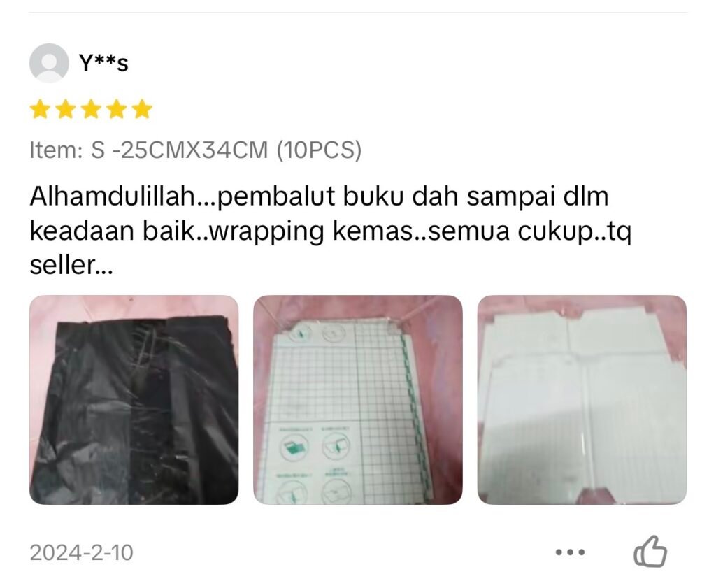Click the (10PCS) quantity label
This screenshot has height=588, width=716.
point(319,150)
